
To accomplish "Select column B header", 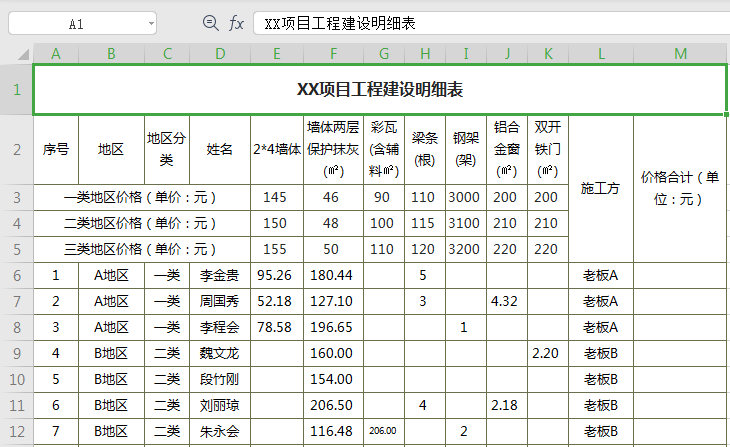I will coord(111,54).
